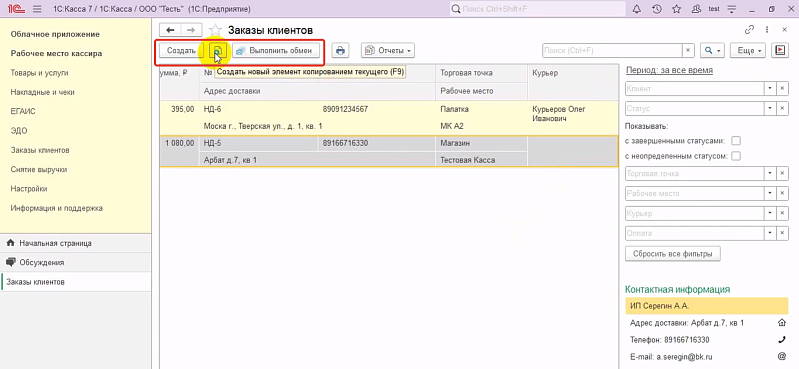The image size is (799, 369).
Task: Expand the Клиент filter dropdown arrow
Action: tap(769, 89)
